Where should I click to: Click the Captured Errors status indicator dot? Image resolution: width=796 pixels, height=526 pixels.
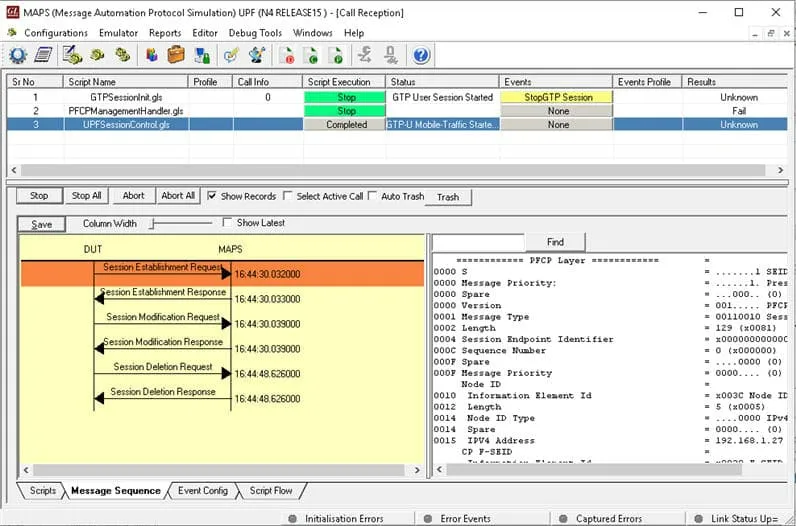click(x=563, y=518)
